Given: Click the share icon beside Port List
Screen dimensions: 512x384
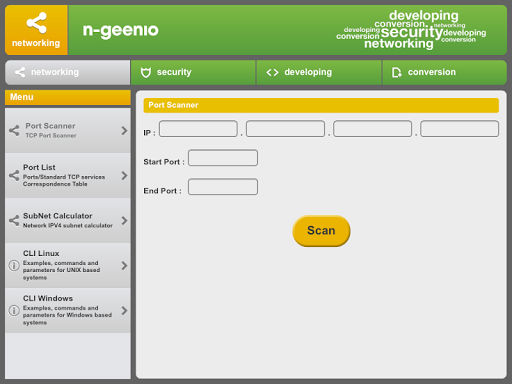Looking at the screenshot, I should tap(14, 175).
